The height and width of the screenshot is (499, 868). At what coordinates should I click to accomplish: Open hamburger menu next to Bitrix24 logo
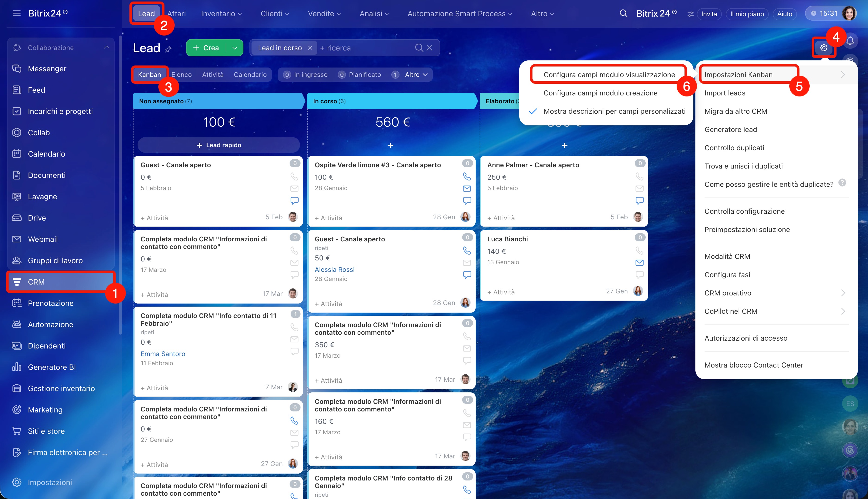(16, 13)
